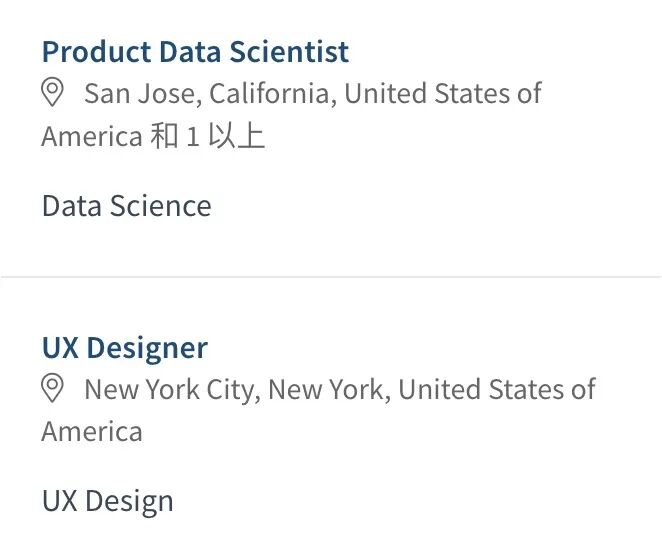Select the Data Science category label

tap(126, 206)
